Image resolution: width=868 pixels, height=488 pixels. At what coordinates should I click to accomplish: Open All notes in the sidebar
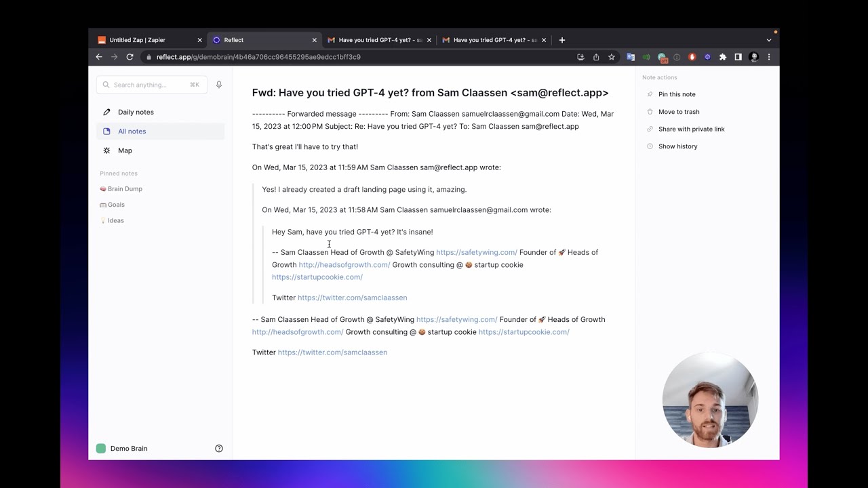pyautogui.click(x=161, y=131)
